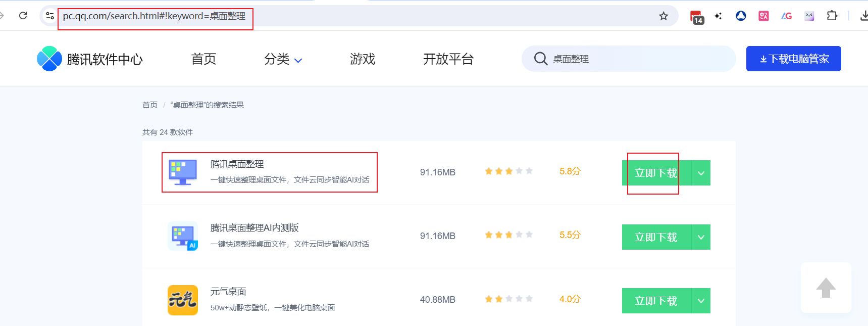Open the Chrome extensions puzzle icon
The image size is (868, 326).
point(832,16)
